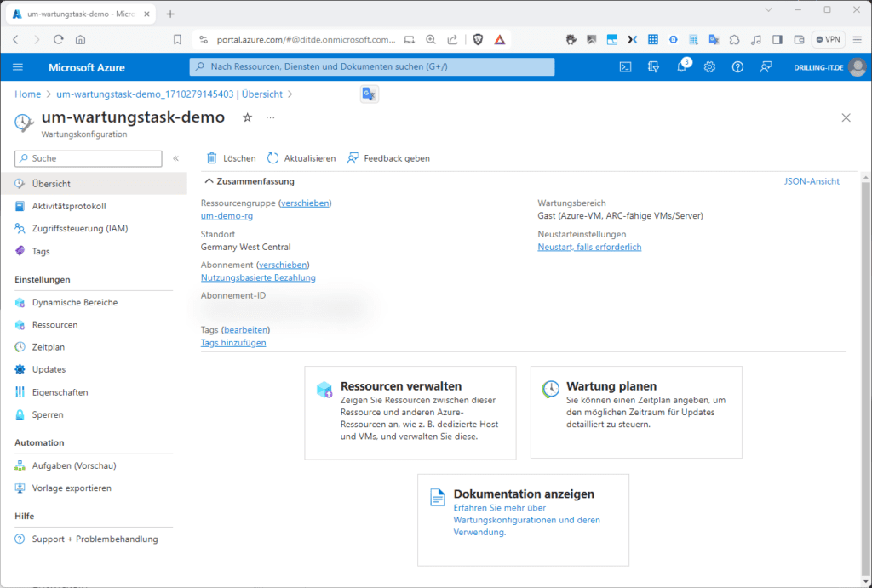Click Feedback geben in the command bar
This screenshot has width=872, height=588.
[x=388, y=158]
